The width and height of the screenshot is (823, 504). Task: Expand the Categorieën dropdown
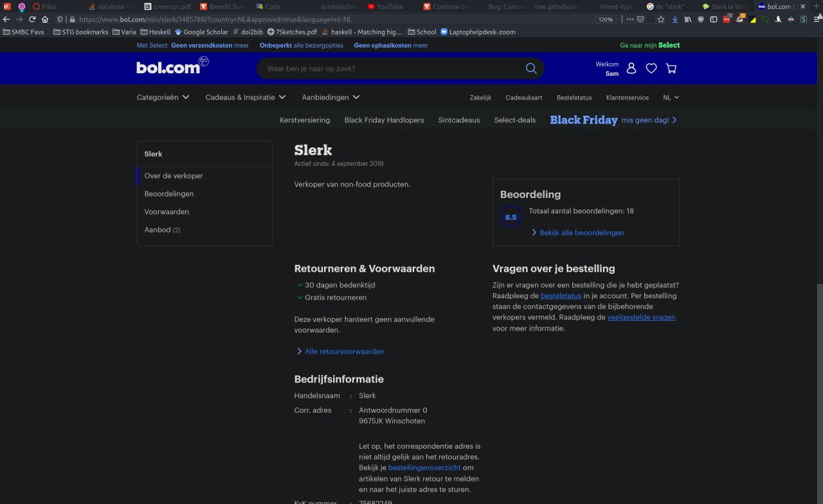tap(163, 97)
